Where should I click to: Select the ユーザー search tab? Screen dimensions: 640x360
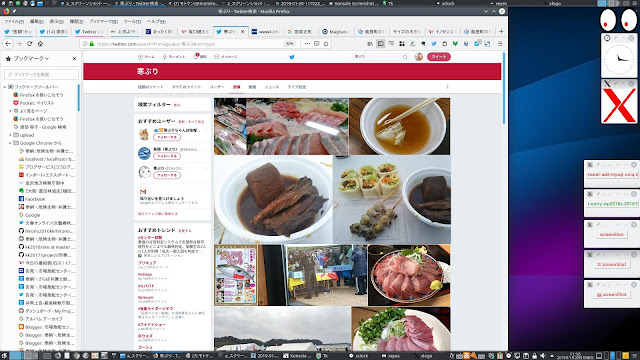pyautogui.click(x=217, y=87)
